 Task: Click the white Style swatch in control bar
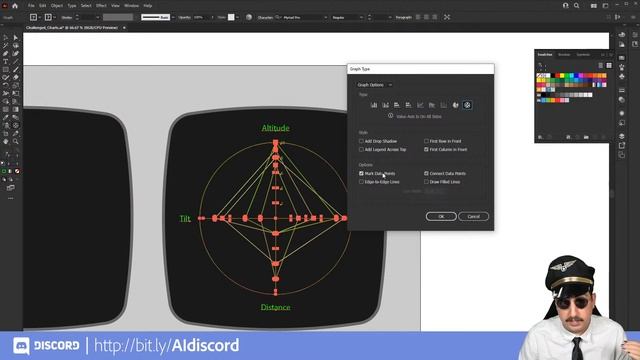pos(231,17)
